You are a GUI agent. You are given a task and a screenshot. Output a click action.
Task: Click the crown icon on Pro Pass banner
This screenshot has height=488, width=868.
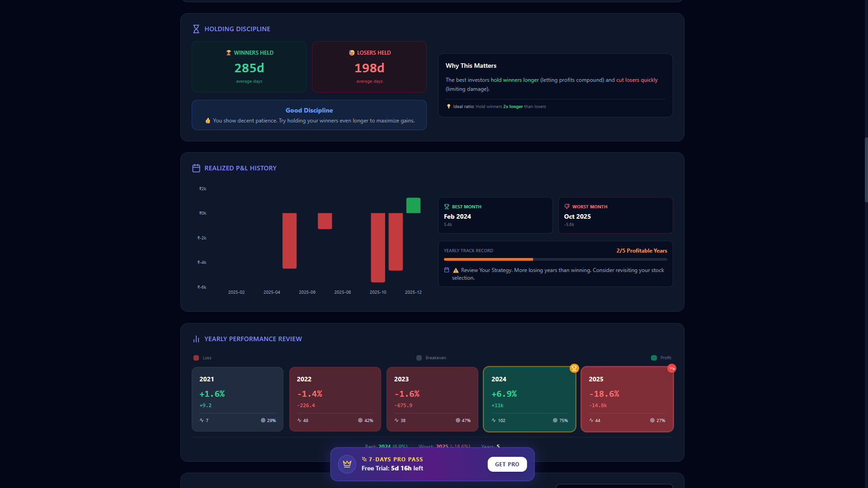coord(347,464)
